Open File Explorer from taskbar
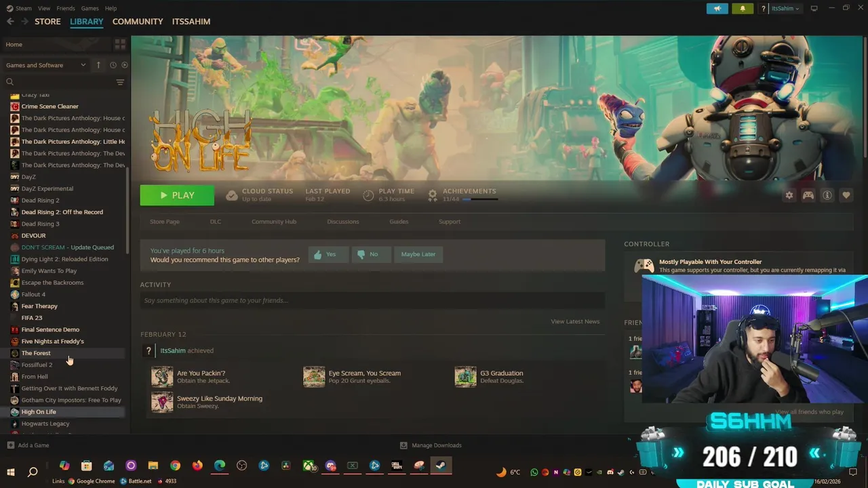 (x=153, y=466)
